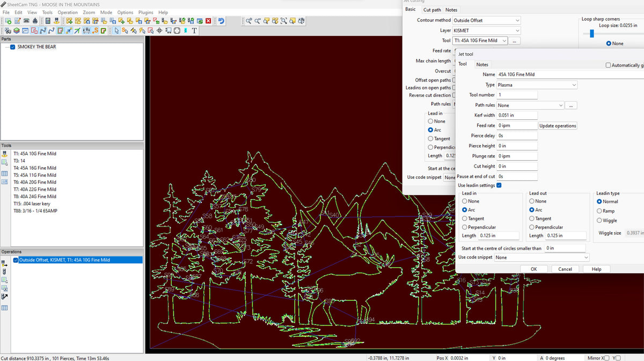The height and width of the screenshot is (361, 644).
Task: Open the Type Plasma dropdown
Action: tap(537, 85)
